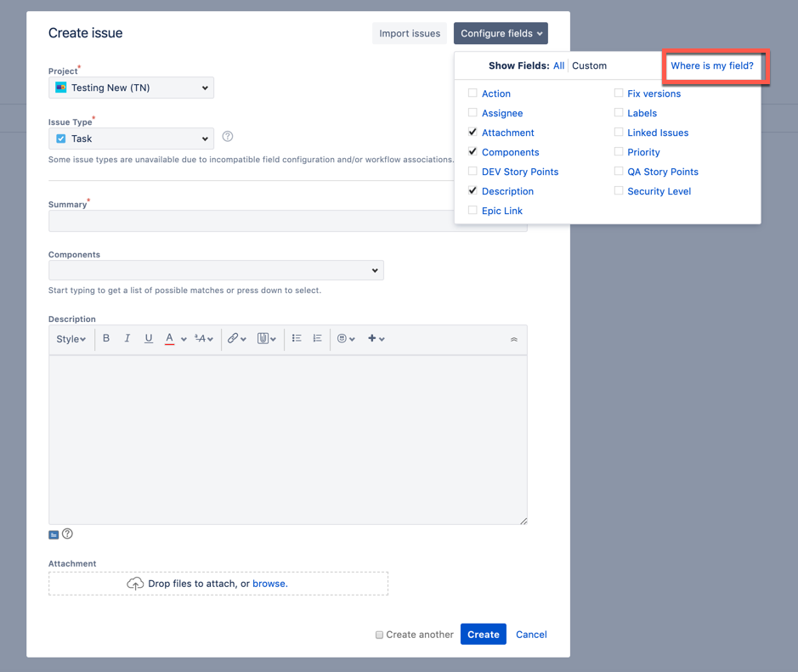Click the text color A icon
The height and width of the screenshot is (672, 798).
pyautogui.click(x=169, y=338)
